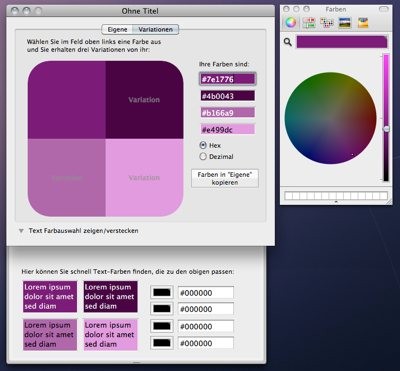
Task: Click the Lorem ipsum sample on darkest purple
Action: pyautogui.click(x=110, y=296)
